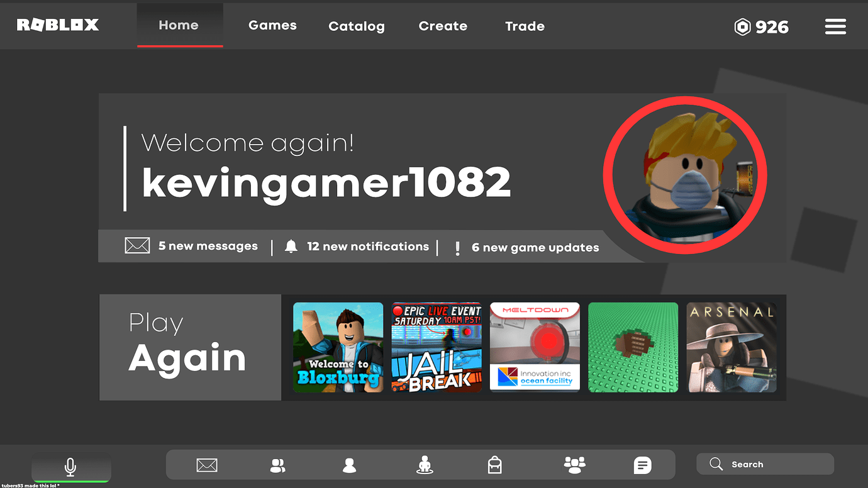Open the hamburger menu
Viewport: 868px width, 488px height.
pyautogui.click(x=835, y=26)
